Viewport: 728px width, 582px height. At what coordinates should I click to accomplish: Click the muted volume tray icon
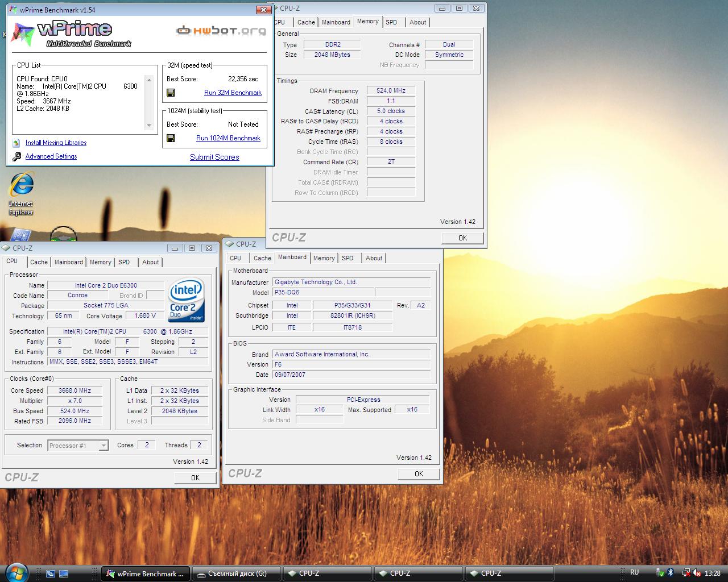click(696, 573)
